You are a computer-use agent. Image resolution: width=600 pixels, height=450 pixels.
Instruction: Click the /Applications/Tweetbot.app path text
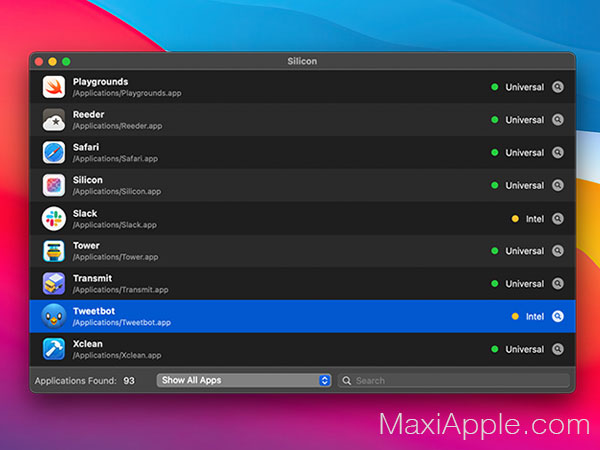coord(122,323)
